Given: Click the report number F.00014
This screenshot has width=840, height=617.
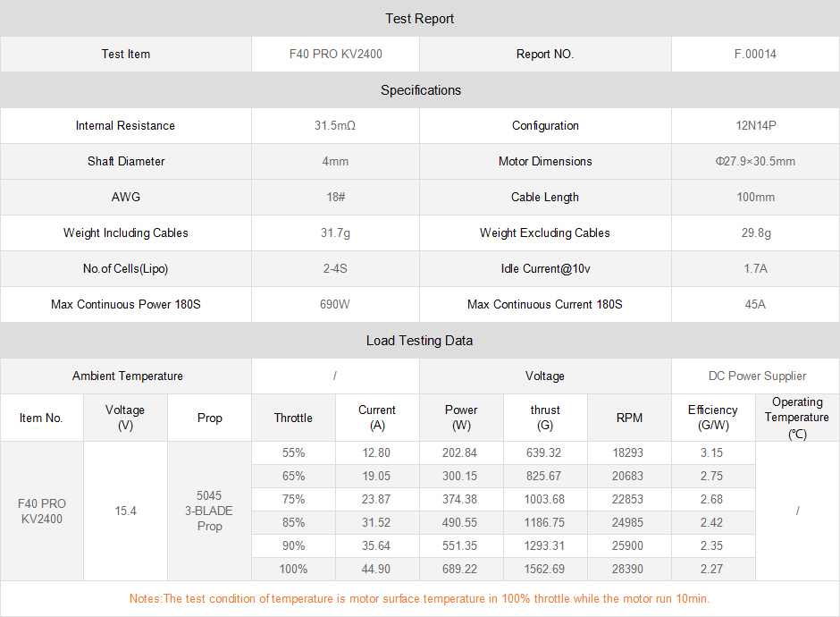Looking at the screenshot, I should point(755,55).
